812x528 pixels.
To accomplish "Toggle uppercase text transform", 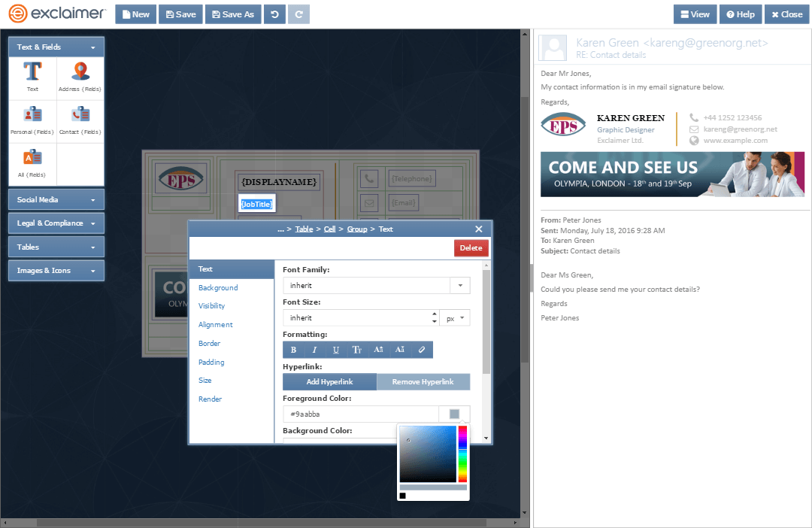I will pyautogui.click(x=378, y=350).
